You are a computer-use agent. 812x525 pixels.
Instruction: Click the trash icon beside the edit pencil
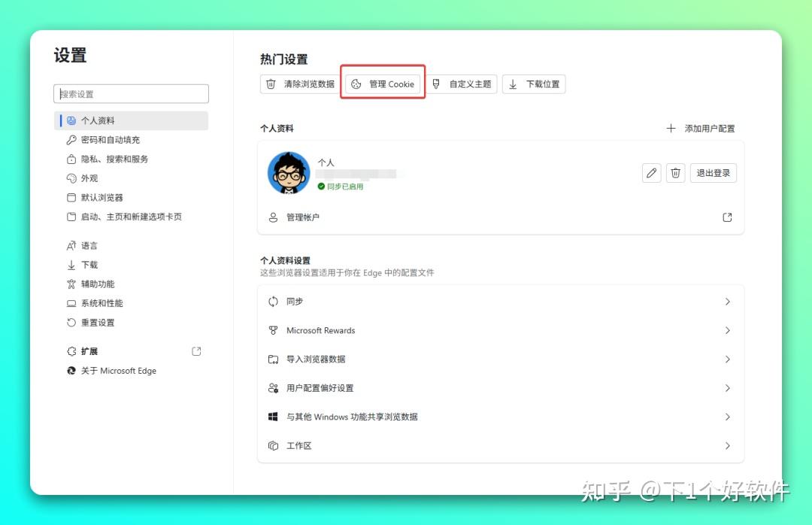click(676, 172)
